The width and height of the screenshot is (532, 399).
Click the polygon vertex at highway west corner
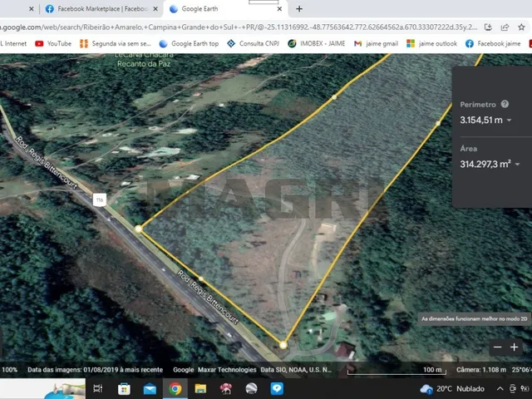pyautogui.click(x=138, y=229)
